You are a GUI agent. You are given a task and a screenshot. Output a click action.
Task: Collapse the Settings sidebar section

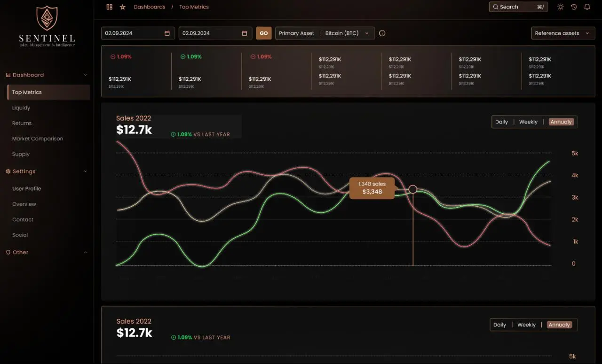(85, 171)
